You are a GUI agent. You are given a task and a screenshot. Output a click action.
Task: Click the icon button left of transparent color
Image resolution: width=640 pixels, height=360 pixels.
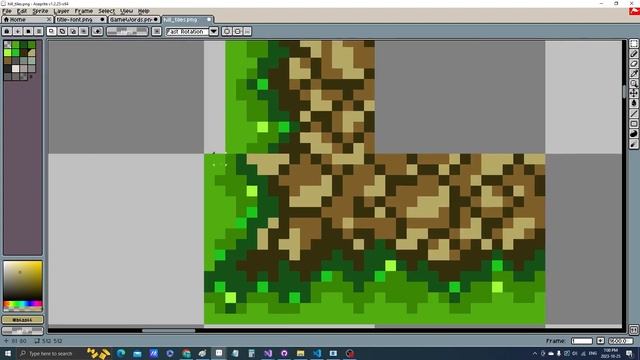click(x=97, y=31)
